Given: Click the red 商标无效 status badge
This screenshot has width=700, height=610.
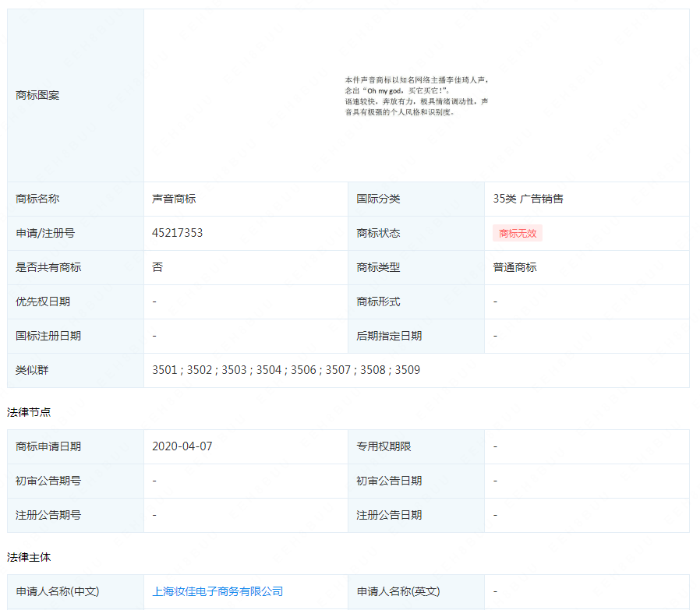Looking at the screenshot, I should (x=517, y=233).
